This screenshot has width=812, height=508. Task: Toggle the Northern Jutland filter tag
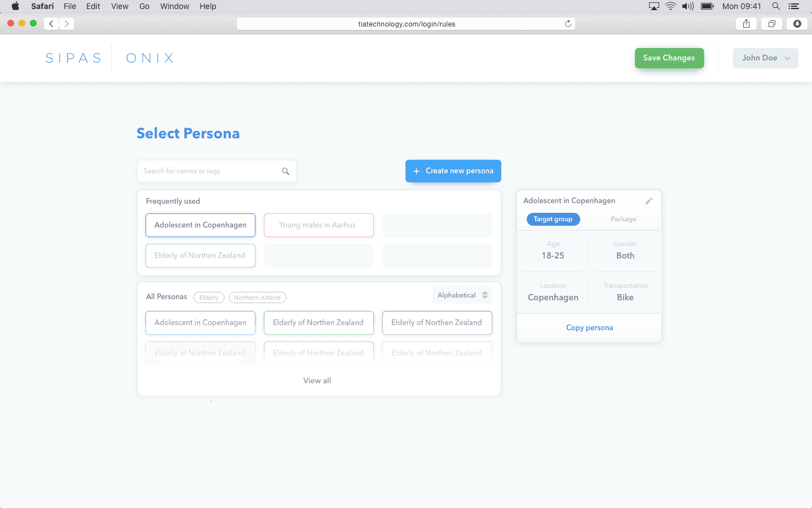coord(257,297)
